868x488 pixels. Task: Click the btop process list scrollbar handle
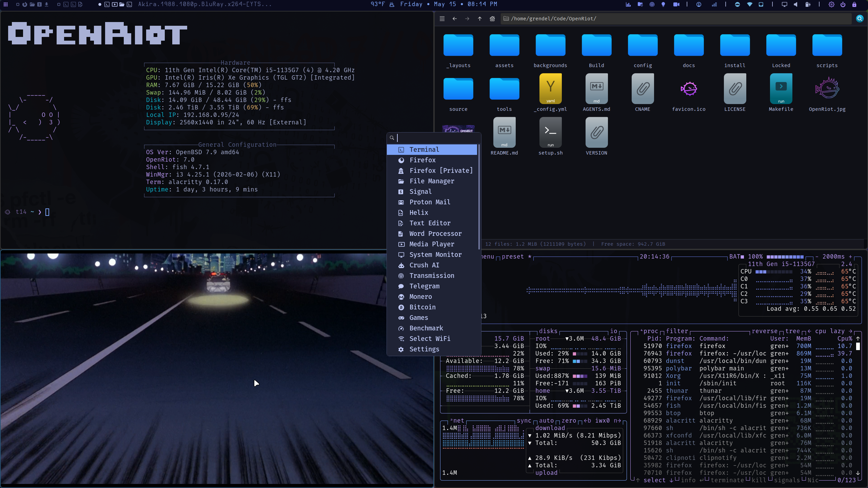858,346
